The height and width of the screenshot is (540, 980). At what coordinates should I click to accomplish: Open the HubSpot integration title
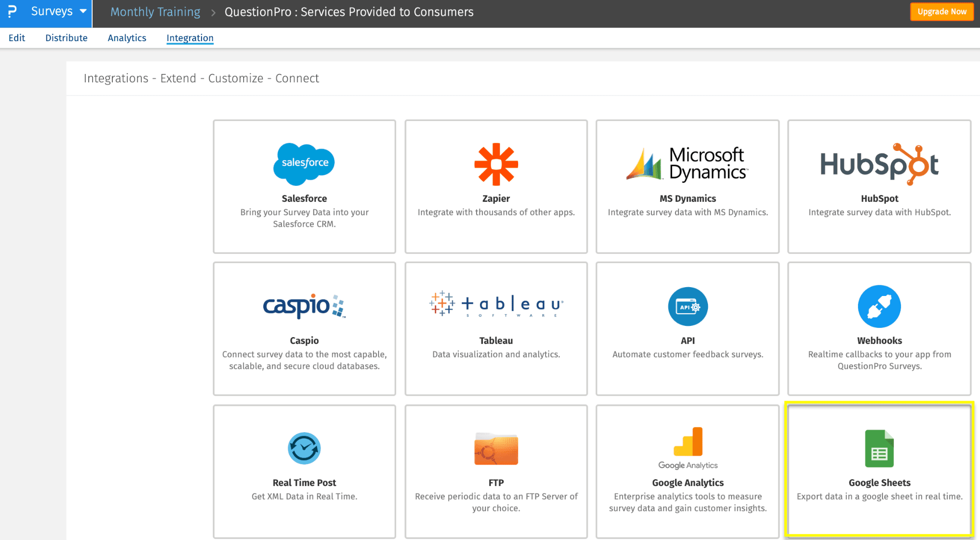tap(879, 198)
